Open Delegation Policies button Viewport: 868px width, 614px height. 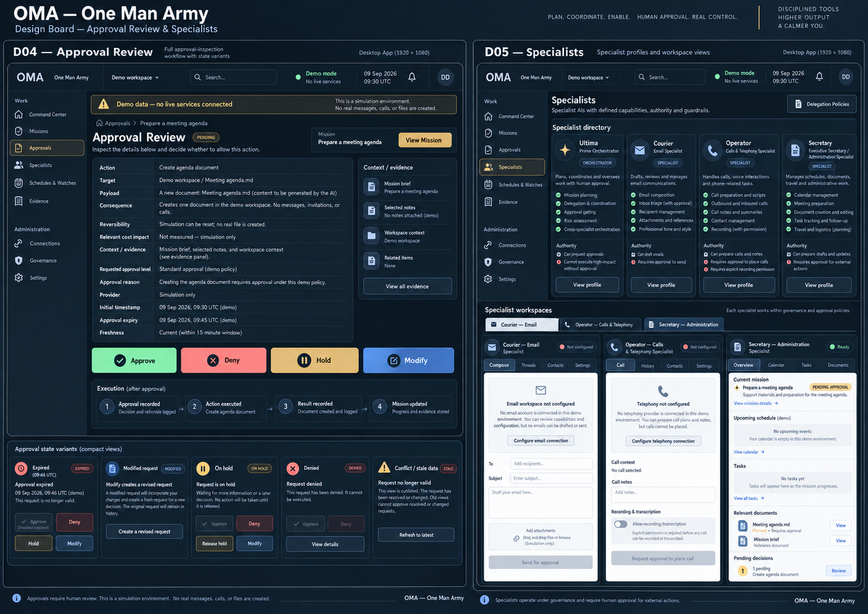(x=822, y=104)
